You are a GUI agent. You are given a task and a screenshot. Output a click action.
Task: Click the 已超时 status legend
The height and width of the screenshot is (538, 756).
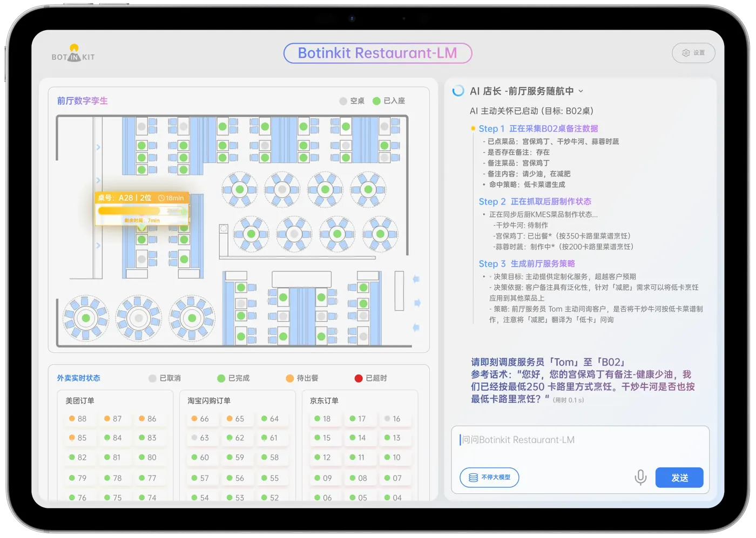tap(370, 378)
